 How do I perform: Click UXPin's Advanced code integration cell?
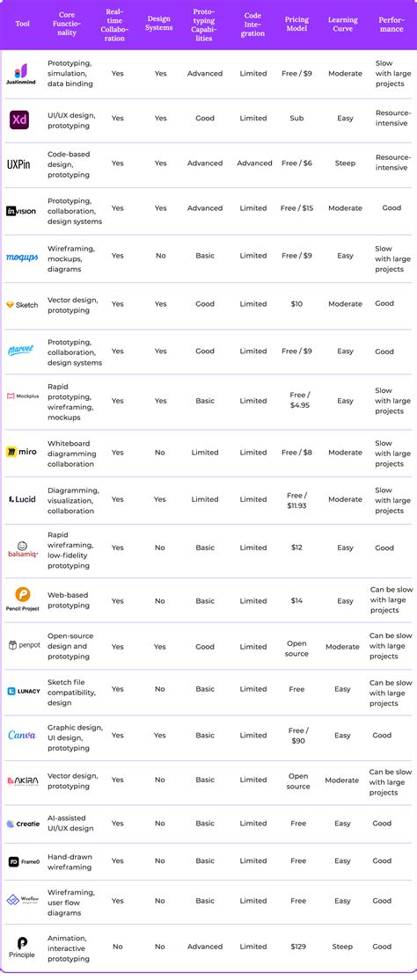point(254,163)
